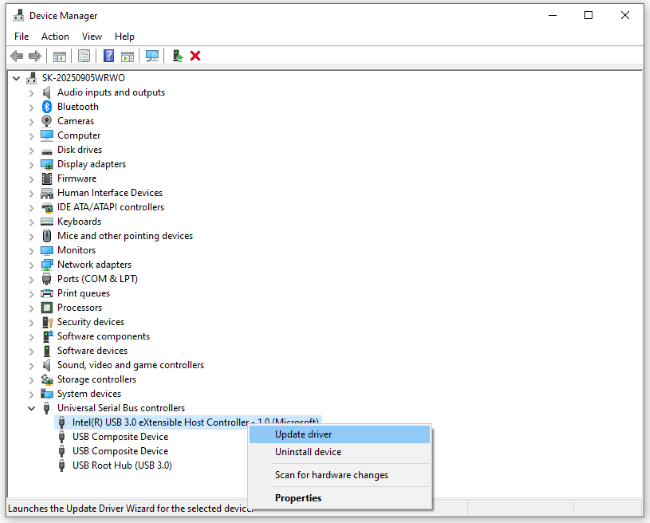The image size is (650, 523).
Task: Select the Software devices label
Action: (92, 351)
